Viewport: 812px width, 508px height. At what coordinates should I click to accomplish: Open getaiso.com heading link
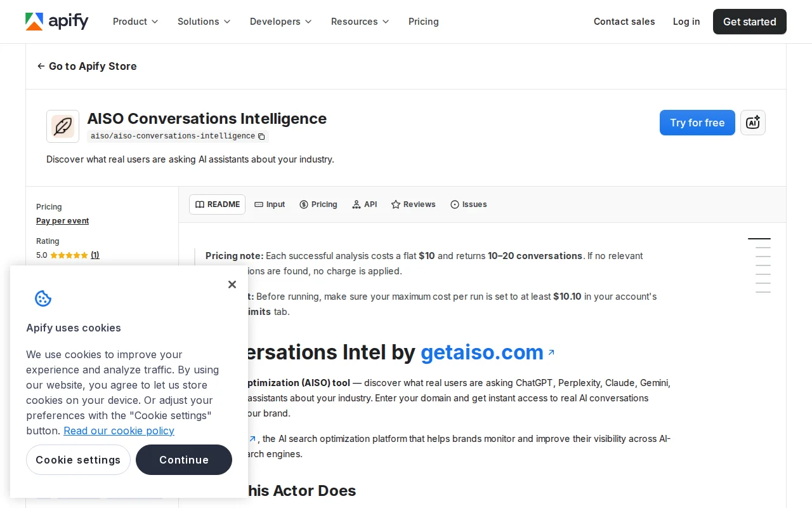482,352
